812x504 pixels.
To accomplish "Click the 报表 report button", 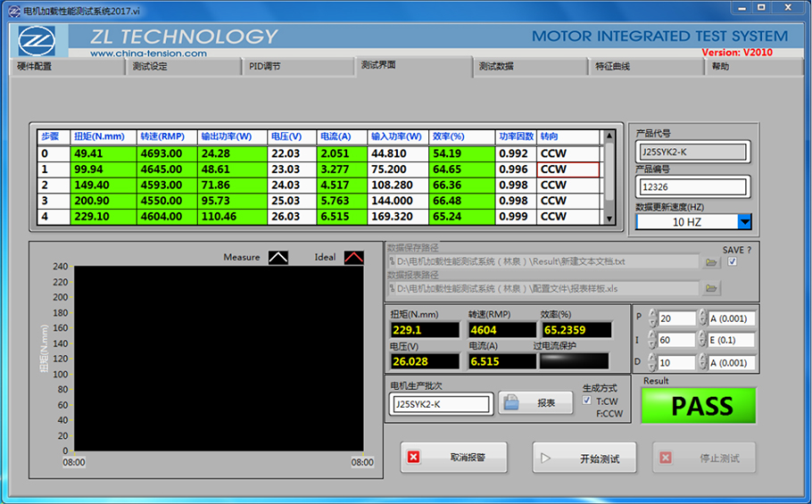I will (x=534, y=403).
